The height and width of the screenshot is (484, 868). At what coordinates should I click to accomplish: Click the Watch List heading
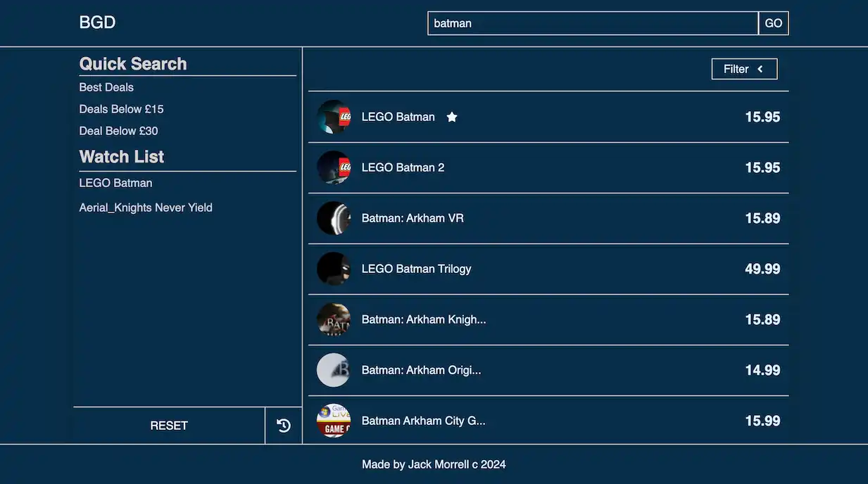(x=122, y=156)
